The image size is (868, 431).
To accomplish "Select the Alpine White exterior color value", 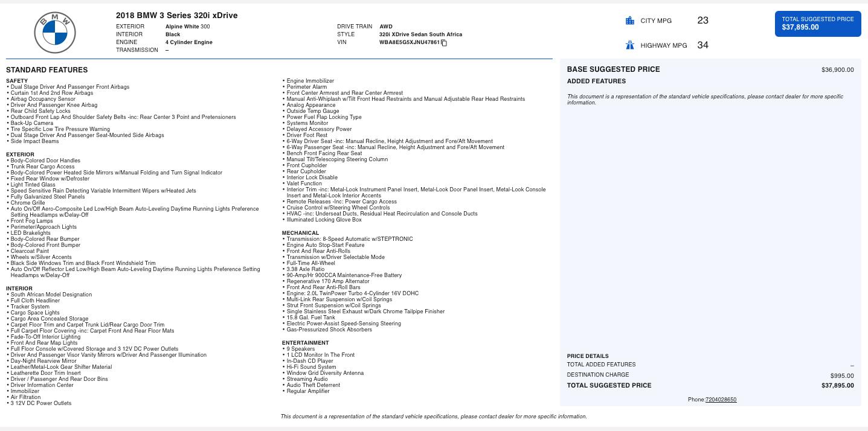I will pos(187,27).
